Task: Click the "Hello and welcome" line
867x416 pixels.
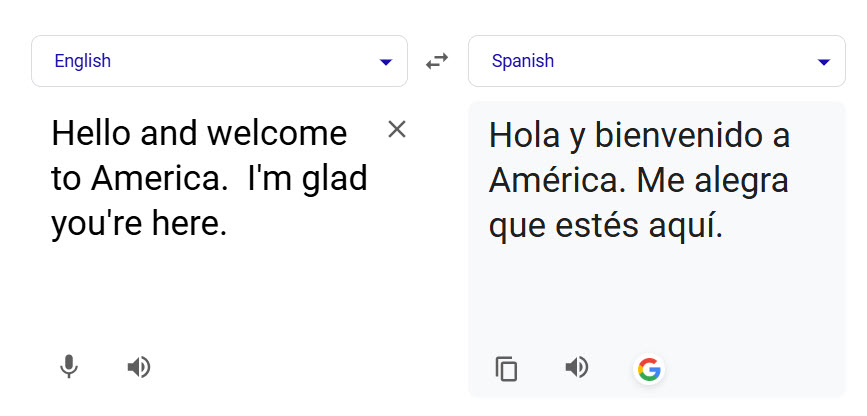Action: [x=199, y=133]
